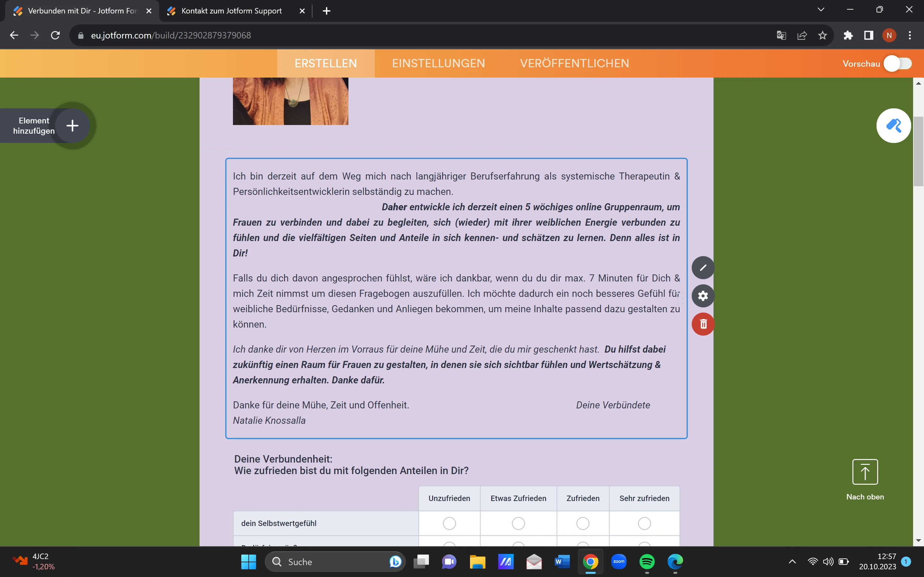The image size is (924, 577).
Task: Open the Kontakt zum Jotform Support tab
Action: 231,11
